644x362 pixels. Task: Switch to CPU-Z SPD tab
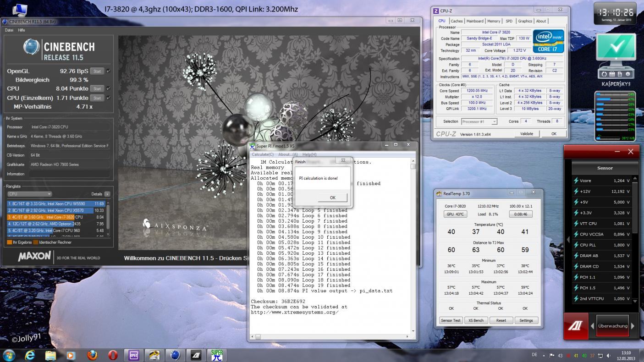509,21
